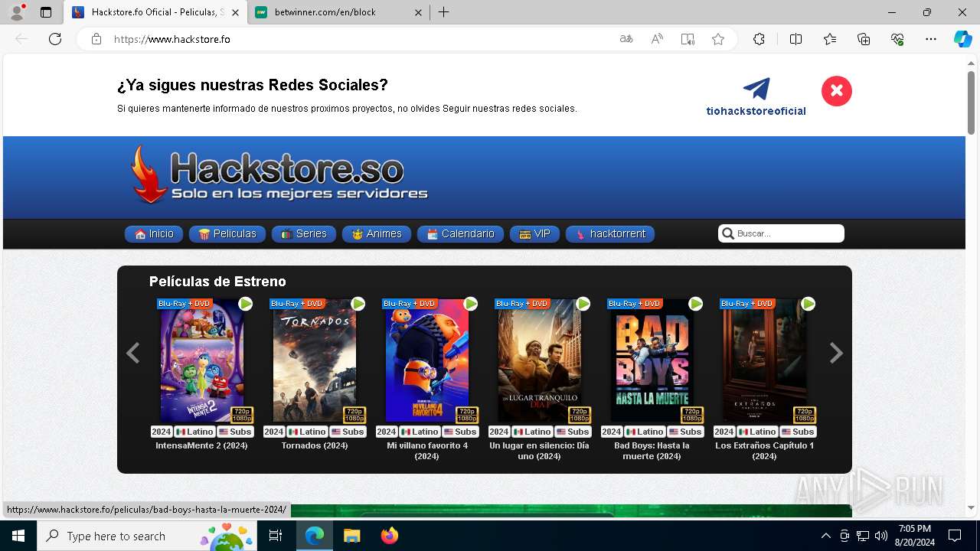Open the tab actions menu icon
The height and width of the screenshot is (551, 980).
(x=46, y=12)
